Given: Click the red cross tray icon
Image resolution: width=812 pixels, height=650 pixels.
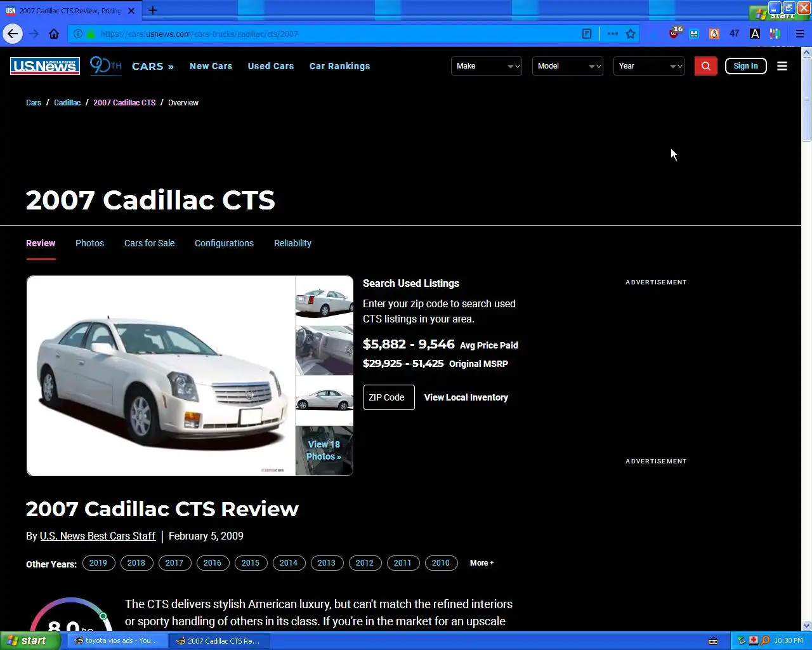Looking at the screenshot, I should (x=753, y=640).
